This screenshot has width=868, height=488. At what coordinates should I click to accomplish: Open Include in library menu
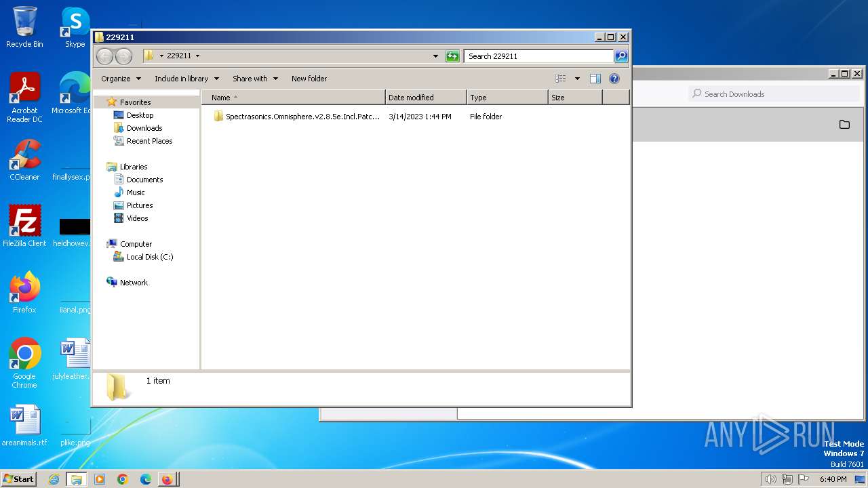coord(186,79)
